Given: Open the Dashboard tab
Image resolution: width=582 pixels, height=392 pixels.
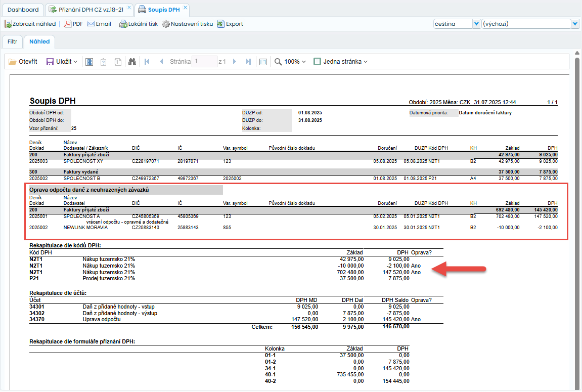Looking at the screenshot, I should point(23,10).
